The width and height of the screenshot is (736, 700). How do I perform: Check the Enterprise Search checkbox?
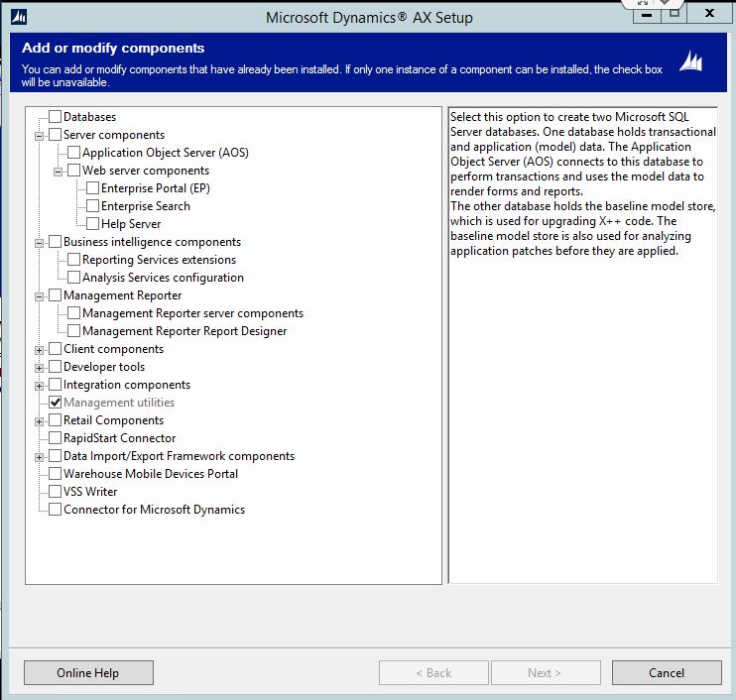pos(92,205)
